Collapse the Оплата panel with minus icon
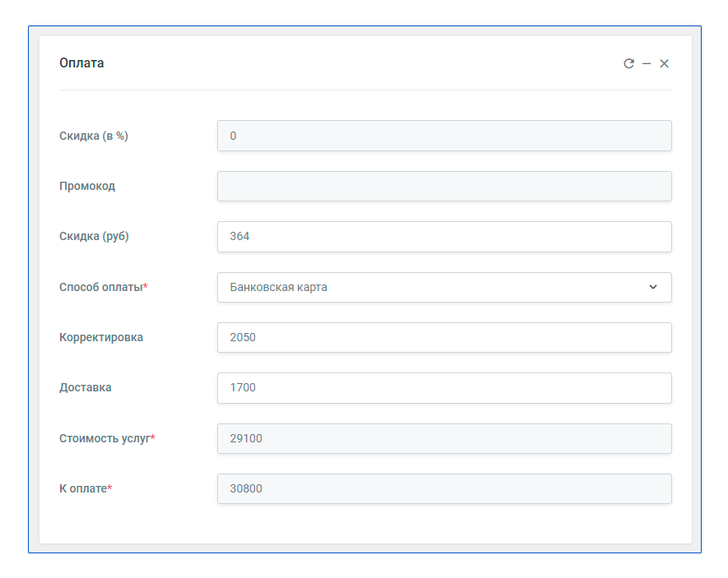 coord(647,63)
